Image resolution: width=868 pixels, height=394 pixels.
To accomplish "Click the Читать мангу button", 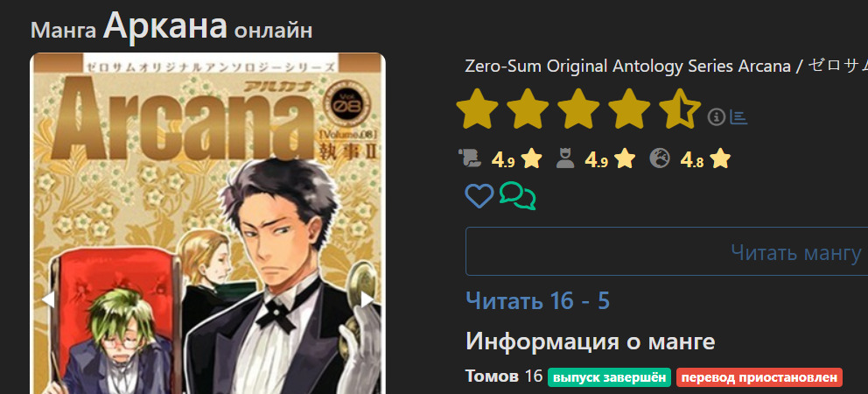I will tap(667, 251).
